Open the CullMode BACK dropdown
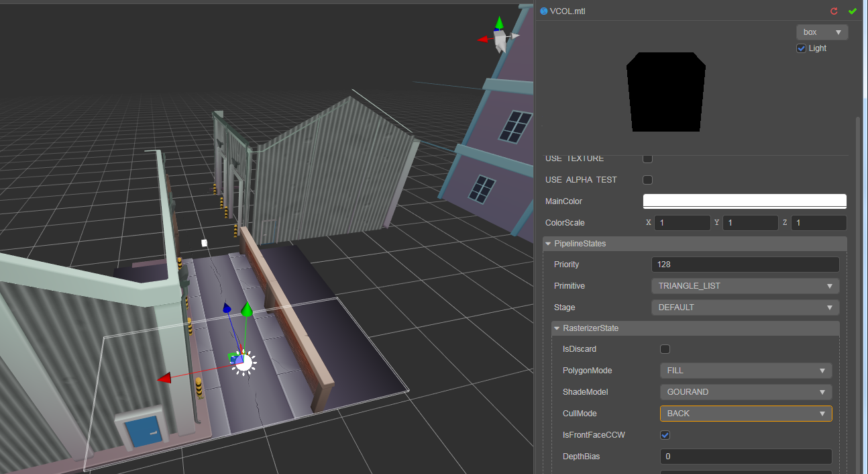This screenshot has width=868, height=474. pyautogui.click(x=746, y=414)
